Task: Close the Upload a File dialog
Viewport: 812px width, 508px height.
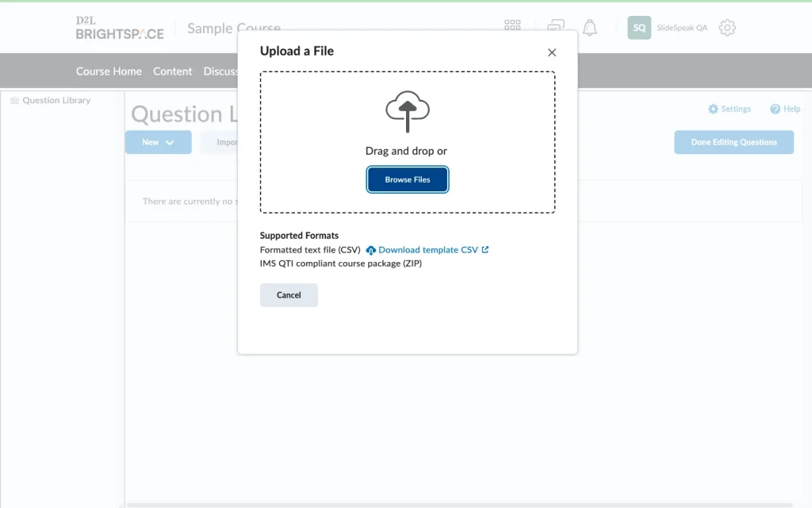Action: point(552,52)
